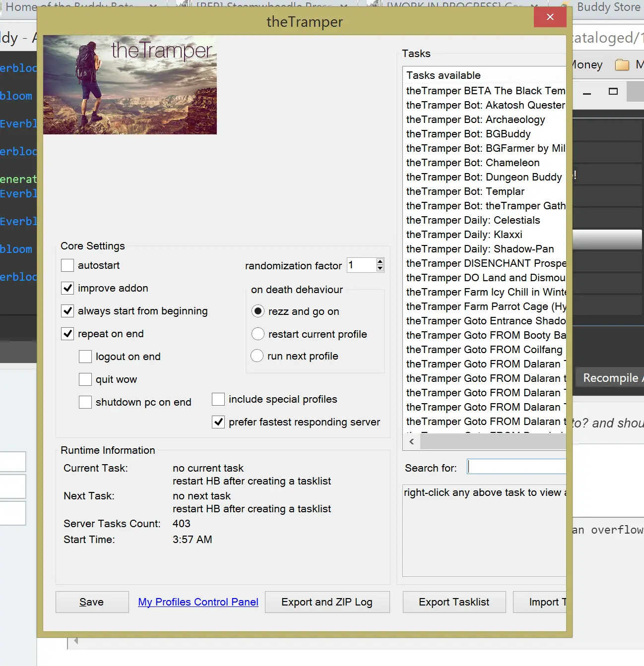Viewport: 644px width, 666px height.
Task: Close theTramper dialog with the red X
Action: coord(550,17)
